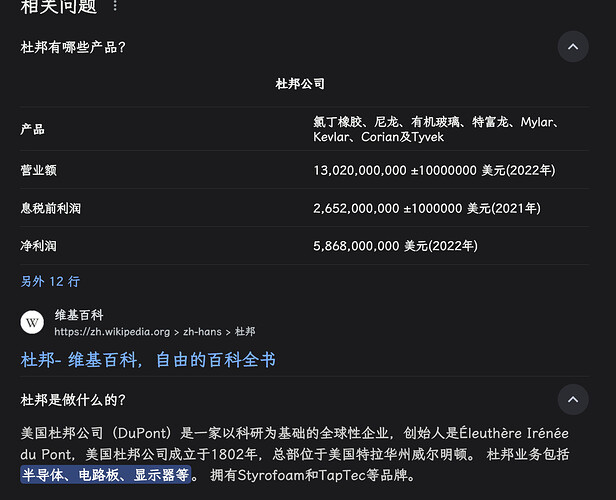This screenshot has height=500, width=616.
Task: Click the value 2,652,000,000 ±1000000 美元(2021年)
Action: point(427,208)
